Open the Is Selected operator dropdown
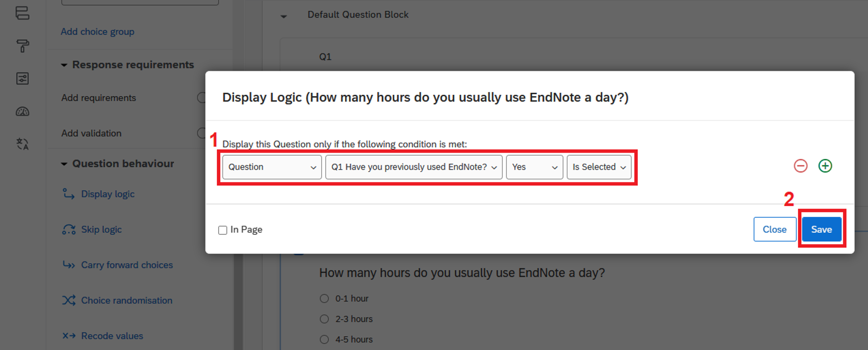Image resolution: width=868 pixels, height=350 pixels. pyautogui.click(x=599, y=167)
